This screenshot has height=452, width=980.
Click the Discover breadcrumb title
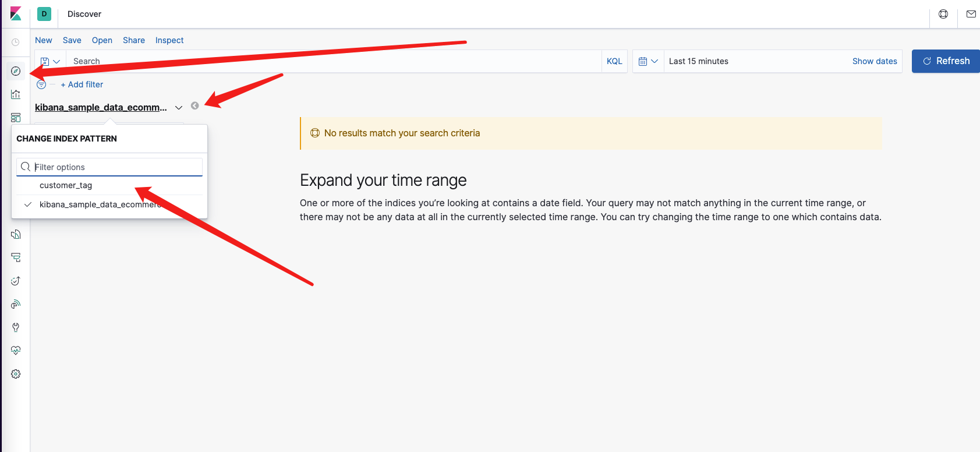[84, 14]
